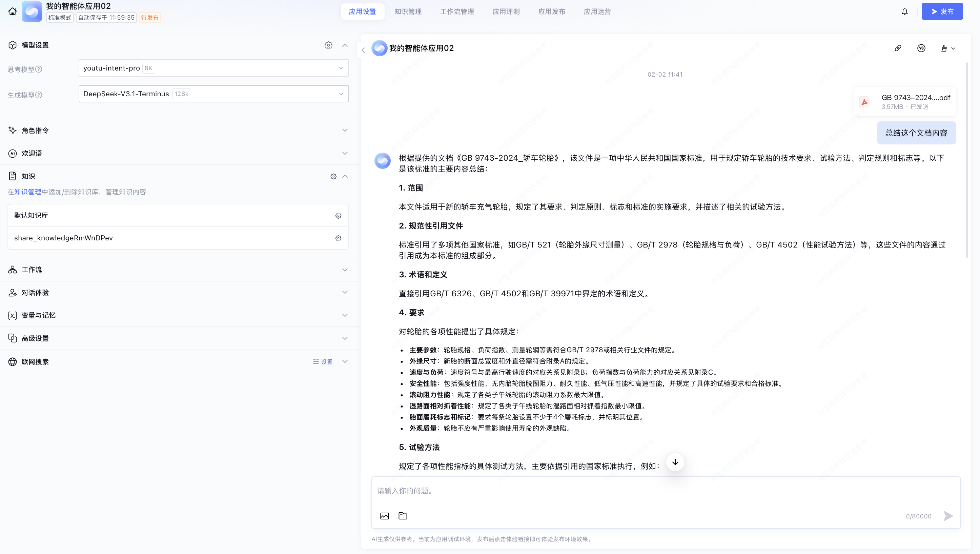Open the 生成模型 DeepSeek-V3.1-Terminus dropdown
The height and width of the screenshot is (554, 980).
(x=213, y=94)
